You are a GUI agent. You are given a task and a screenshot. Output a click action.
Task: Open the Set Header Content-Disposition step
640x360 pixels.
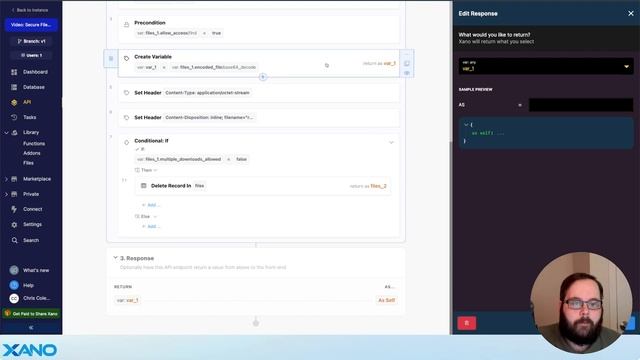[258, 118]
